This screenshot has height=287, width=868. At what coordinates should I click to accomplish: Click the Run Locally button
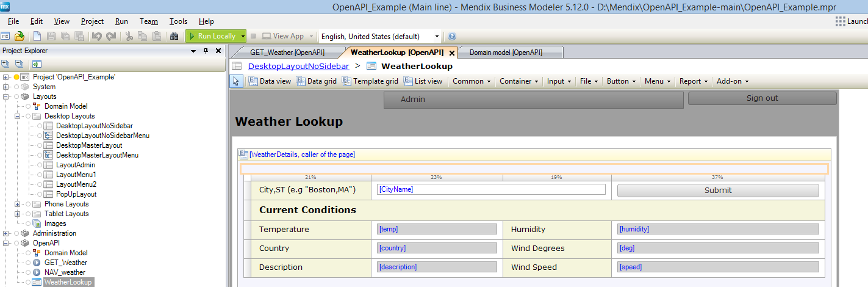click(213, 36)
